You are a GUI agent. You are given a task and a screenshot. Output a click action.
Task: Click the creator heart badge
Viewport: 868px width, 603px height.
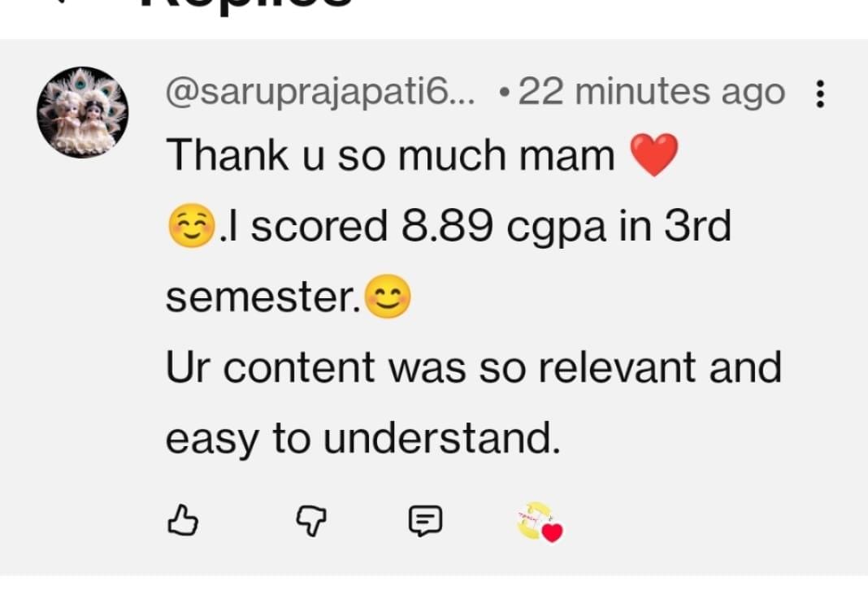coord(538,521)
